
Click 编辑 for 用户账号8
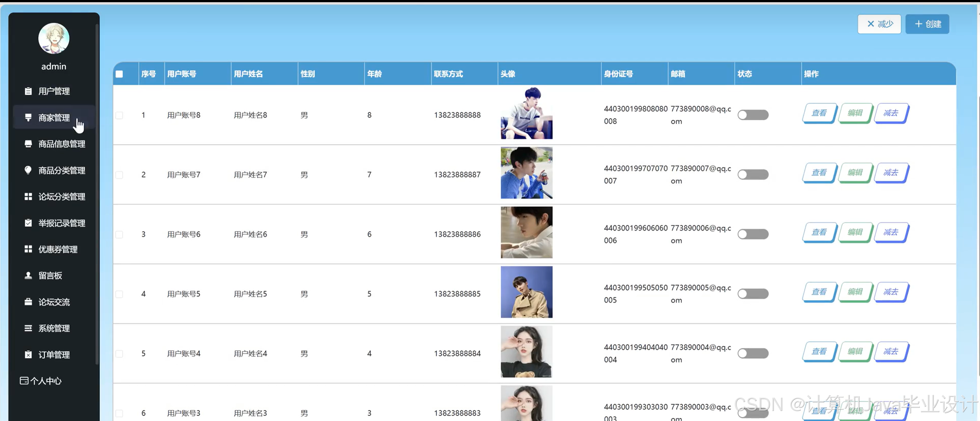tap(855, 113)
